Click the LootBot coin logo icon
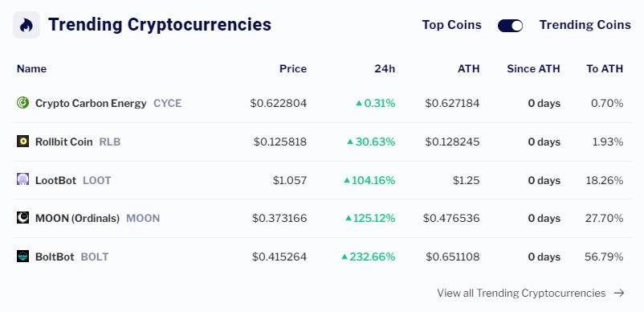Screen dimensions: 644x312 (x=23, y=179)
